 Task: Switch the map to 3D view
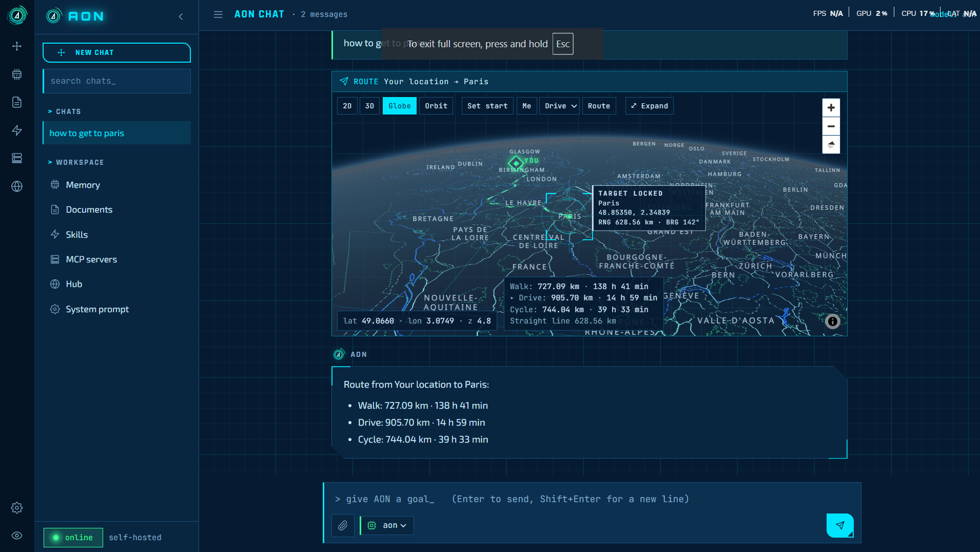click(369, 106)
